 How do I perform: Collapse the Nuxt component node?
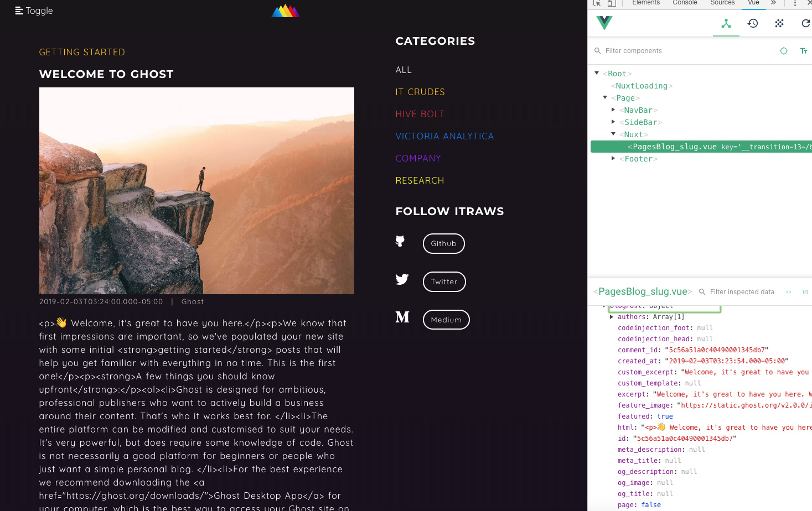click(x=613, y=134)
